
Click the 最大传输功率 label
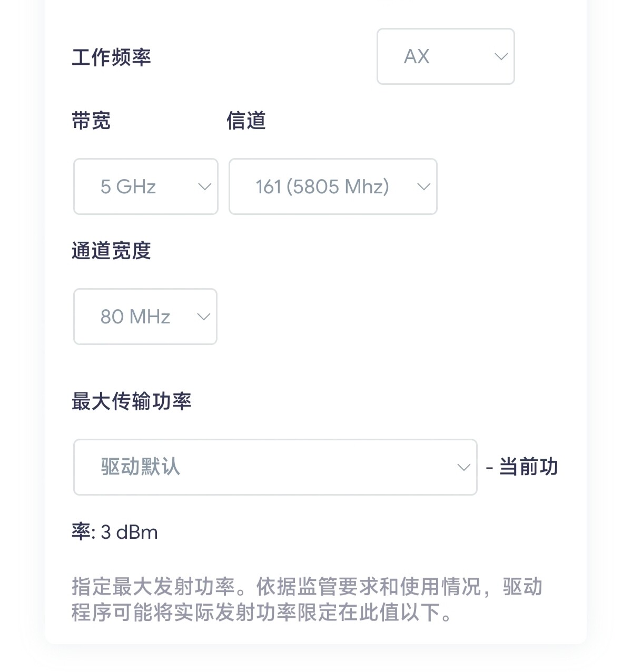[131, 401]
